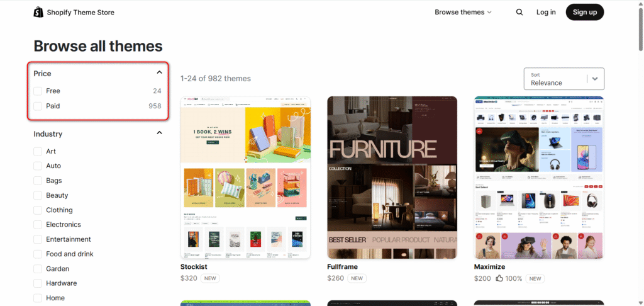Viewport: 644px width, 306px height.
Task: Check the Paid price filter
Action: pyautogui.click(x=38, y=106)
